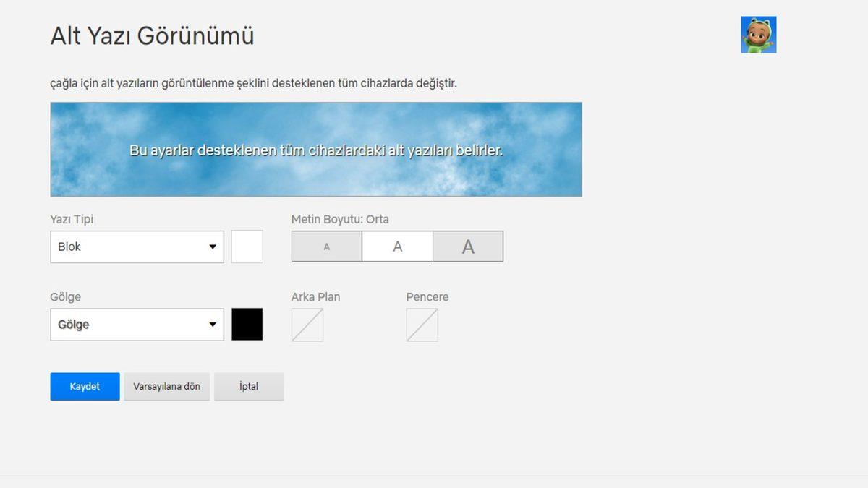Click Varsayılana dön to reset settings
The image size is (868, 488).
tap(166, 386)
